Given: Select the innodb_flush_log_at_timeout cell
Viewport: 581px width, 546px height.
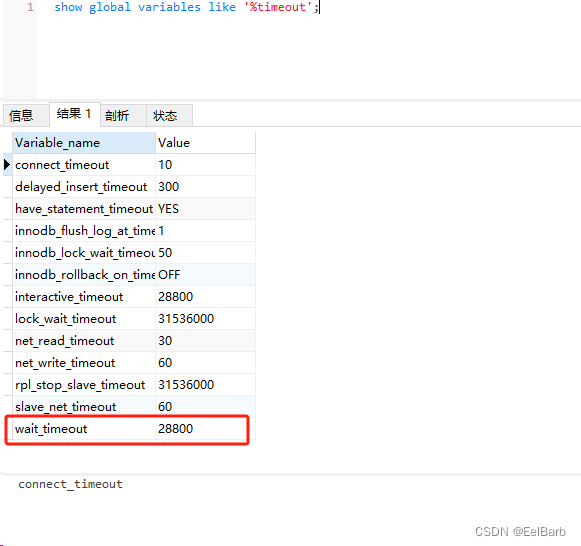Looking at the screenshot, I should coord(84,231).
